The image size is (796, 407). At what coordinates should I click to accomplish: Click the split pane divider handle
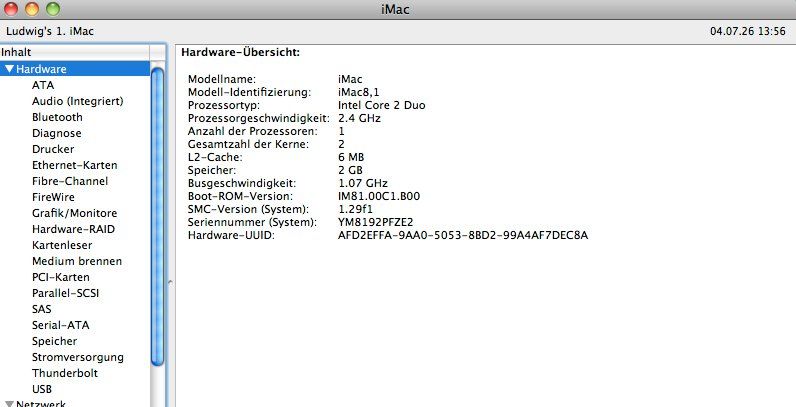tap(170, 282)
